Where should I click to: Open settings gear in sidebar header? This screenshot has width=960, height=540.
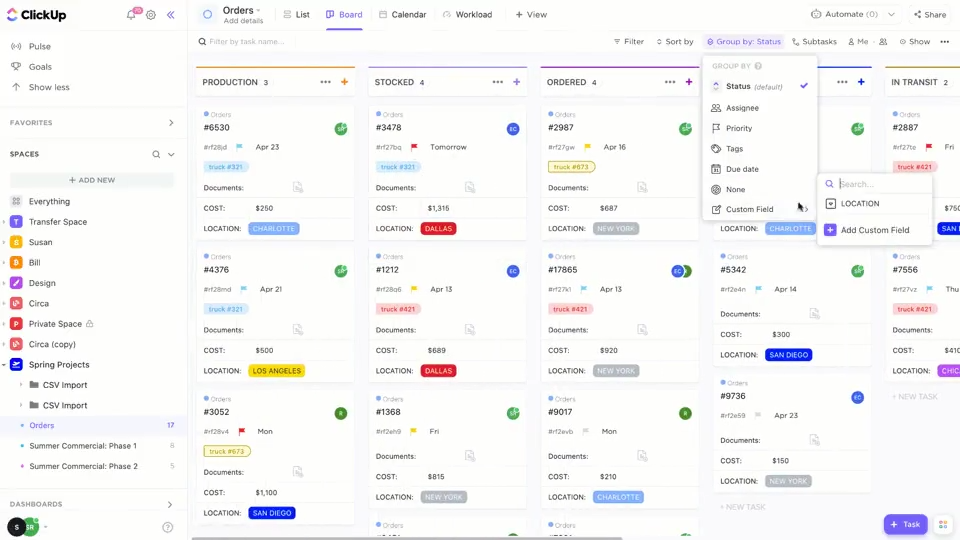151,15
